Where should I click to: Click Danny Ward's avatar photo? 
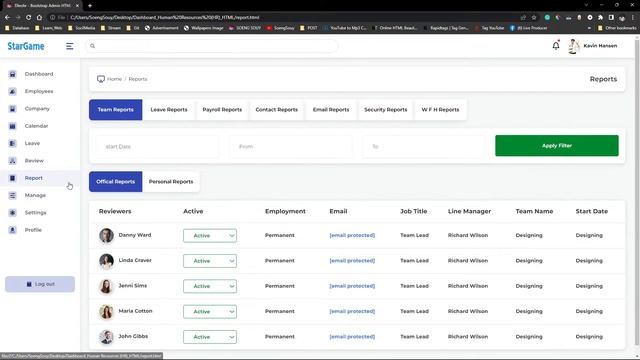coord(106,236)
